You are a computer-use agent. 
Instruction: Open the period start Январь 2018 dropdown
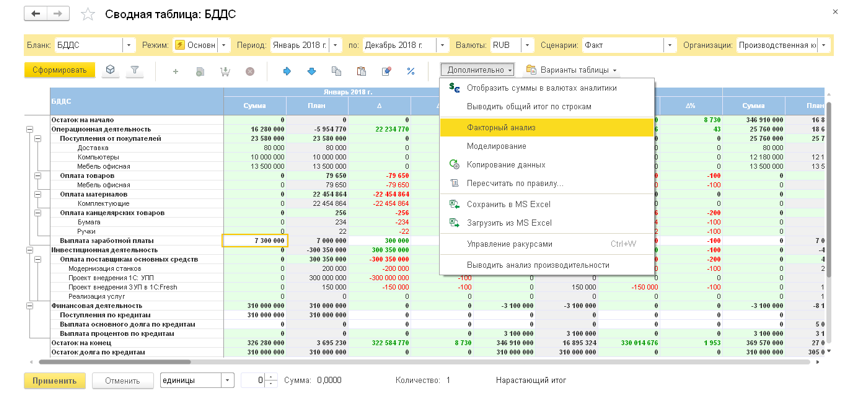pos(336,45)
